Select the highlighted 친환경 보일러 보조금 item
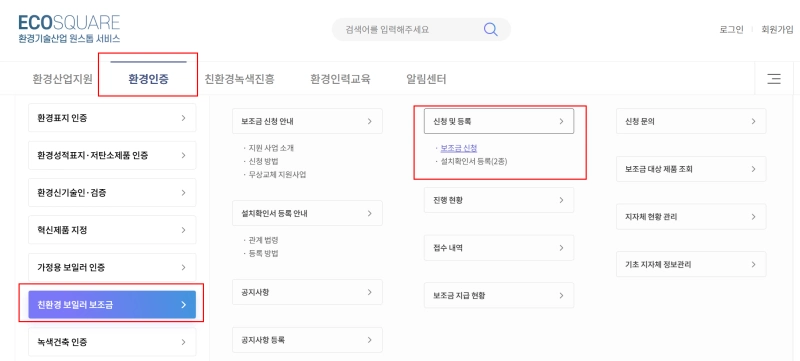This screenshot has height=361, width=800. click(x=112, y=305)
